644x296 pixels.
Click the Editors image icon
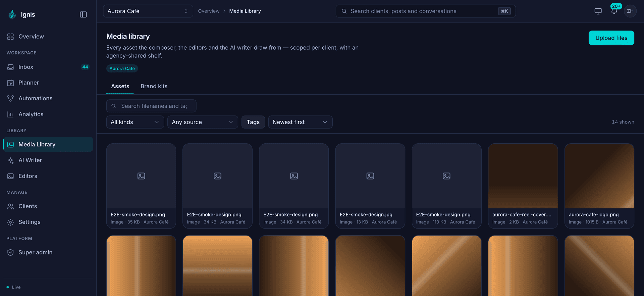(x=10, y=176)
